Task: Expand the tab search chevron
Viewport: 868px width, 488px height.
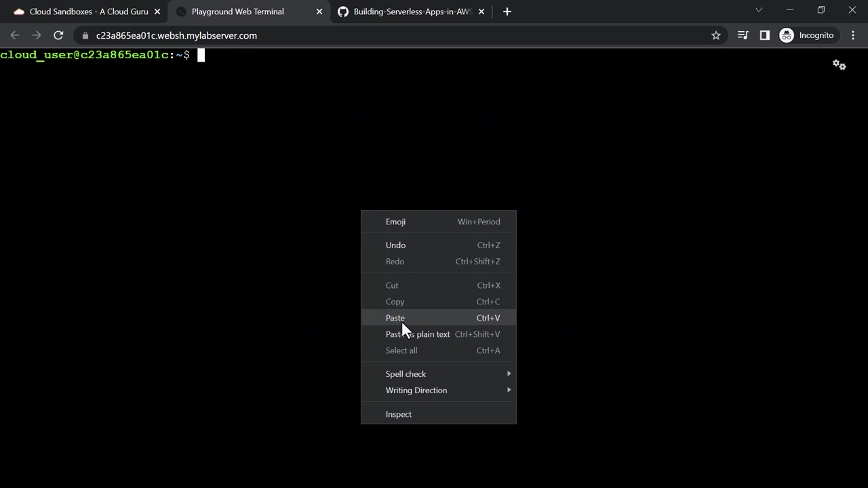Action: tap(759, 10)
